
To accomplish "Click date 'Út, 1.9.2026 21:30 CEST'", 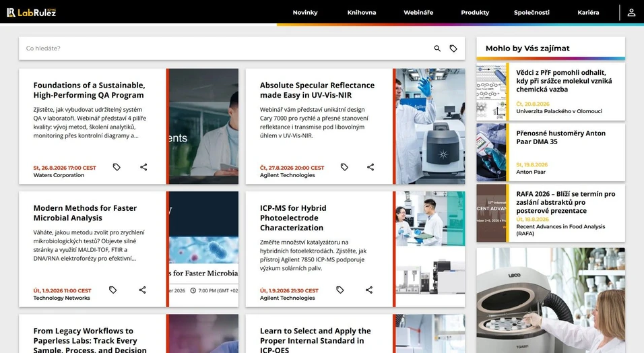I will pyautogui.click(x=289, y=290).
